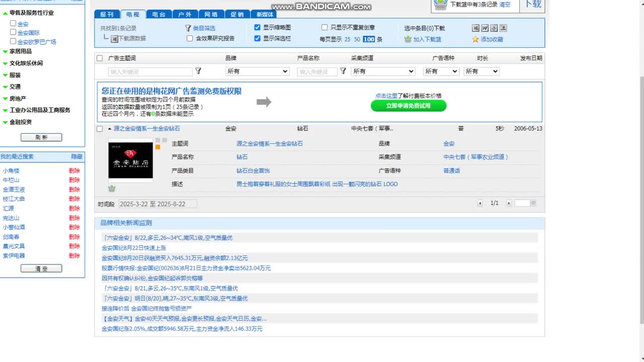Screen dimensions: 644x362
Task: Click the orange square marker beside the thumbnail
Action: (x=157, y=147)
